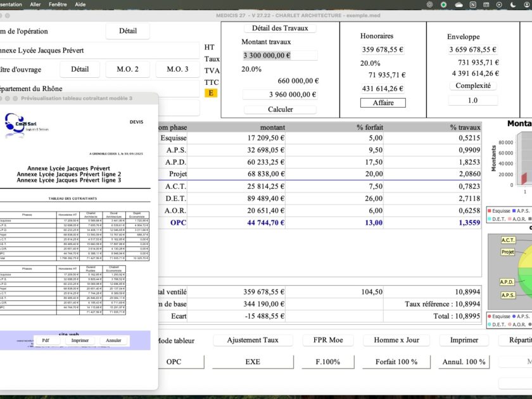Click OPC amount 44 744,70 €

tap(265, 222)
